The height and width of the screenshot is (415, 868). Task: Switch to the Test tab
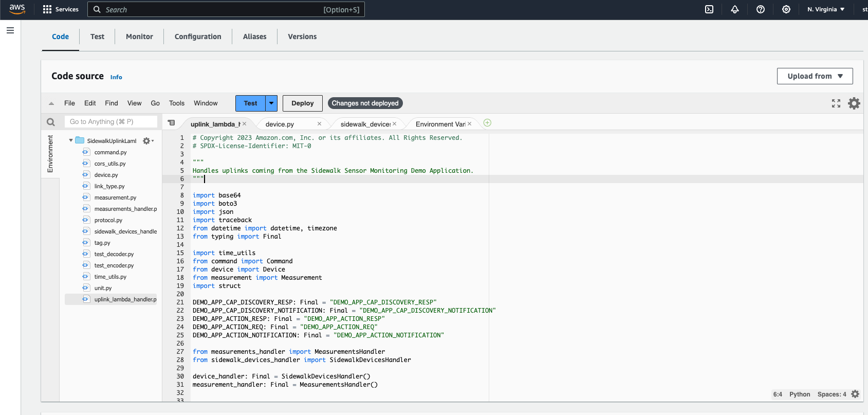tap(97, 37)
